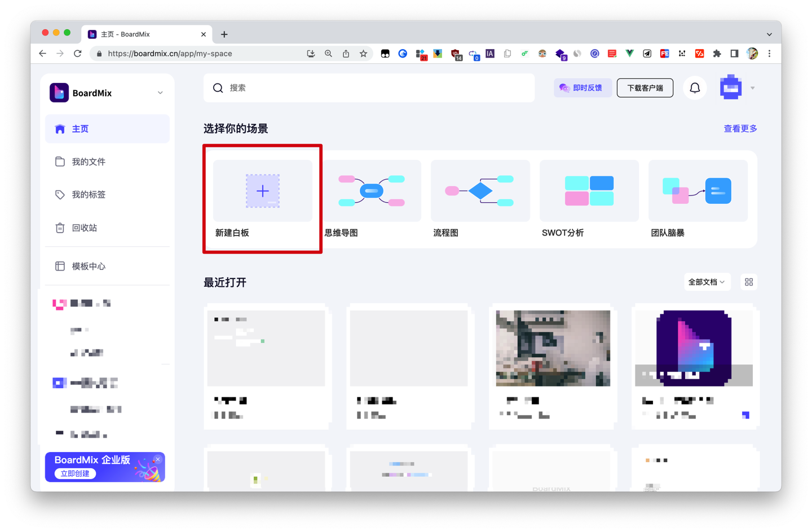
Task: Click the search magnifier icon
Action: click(218, 88)
